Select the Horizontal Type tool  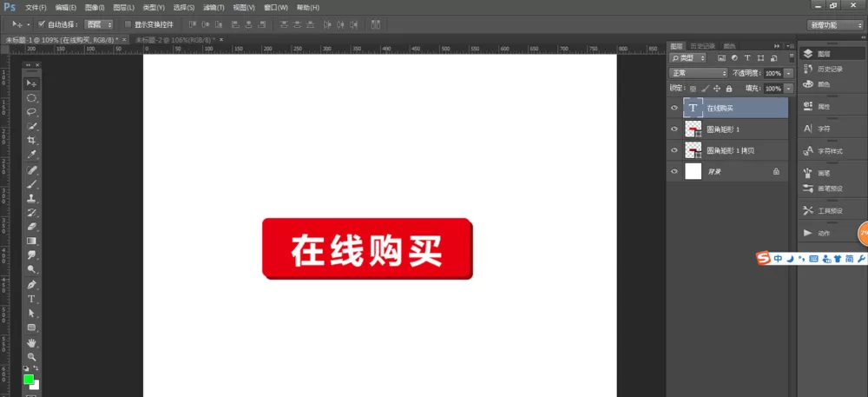[31, 299]
